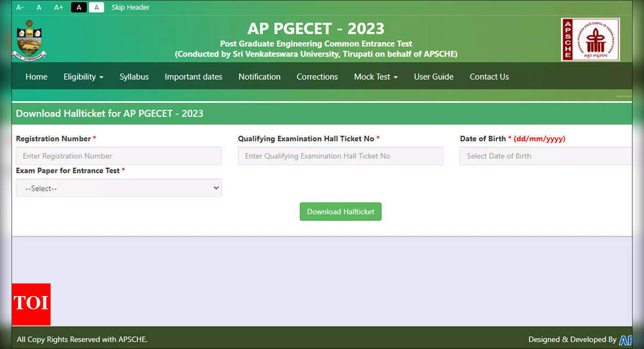The height and width of the screenshot is (349, 644).
Task: Click the Download Hallticket button
Action: tap(340, 212)
